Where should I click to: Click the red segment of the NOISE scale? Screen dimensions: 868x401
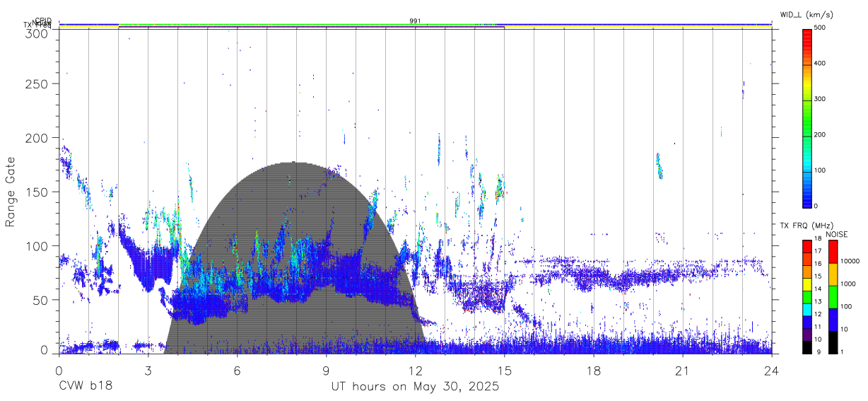click(x=833, y=252)
